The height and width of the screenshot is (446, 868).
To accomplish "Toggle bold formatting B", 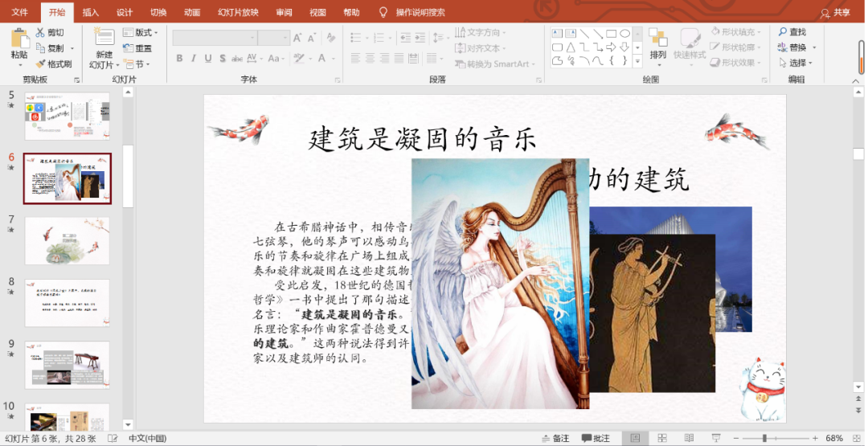I will tap(179, 58).
